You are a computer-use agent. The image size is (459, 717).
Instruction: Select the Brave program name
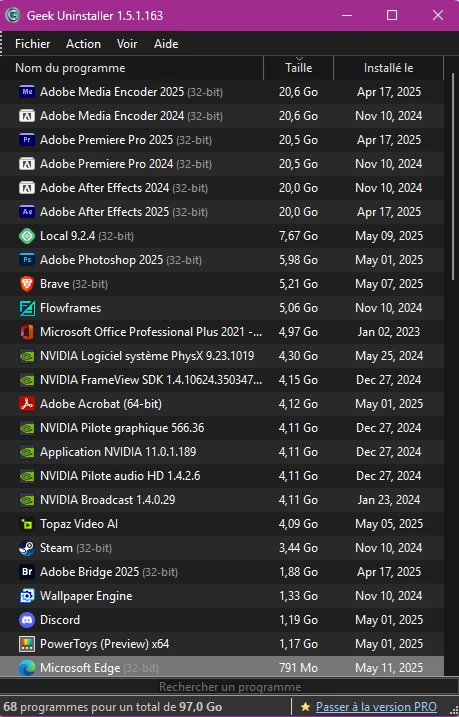point(54,284)
